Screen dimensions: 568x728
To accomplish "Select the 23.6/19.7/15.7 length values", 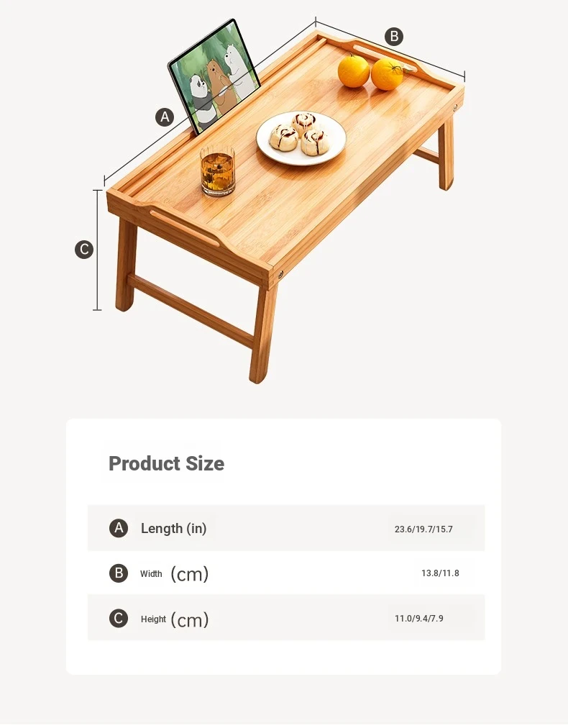I will (423, 529).
